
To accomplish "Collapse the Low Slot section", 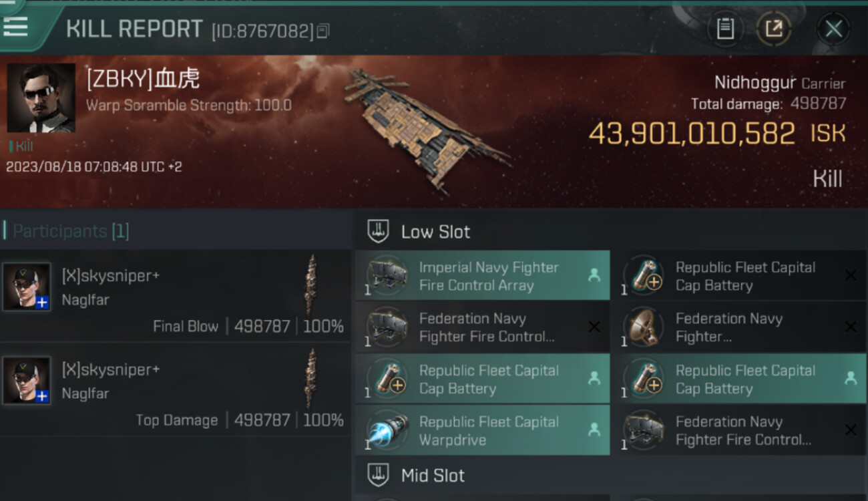I will coord(379,232).
